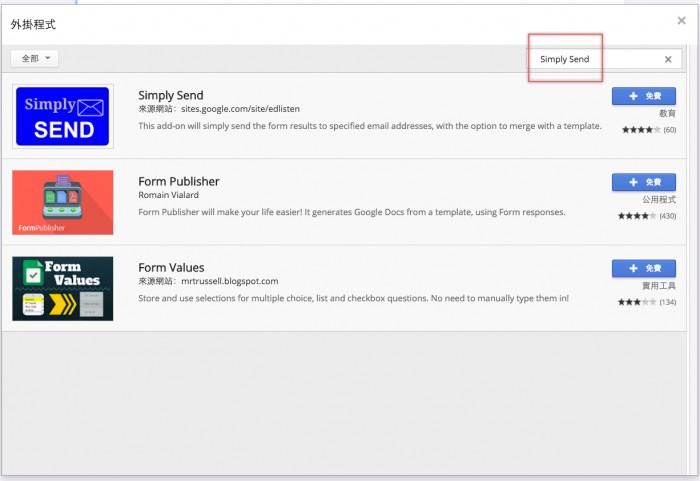Open the Form Values title link

tap(171, 267)
